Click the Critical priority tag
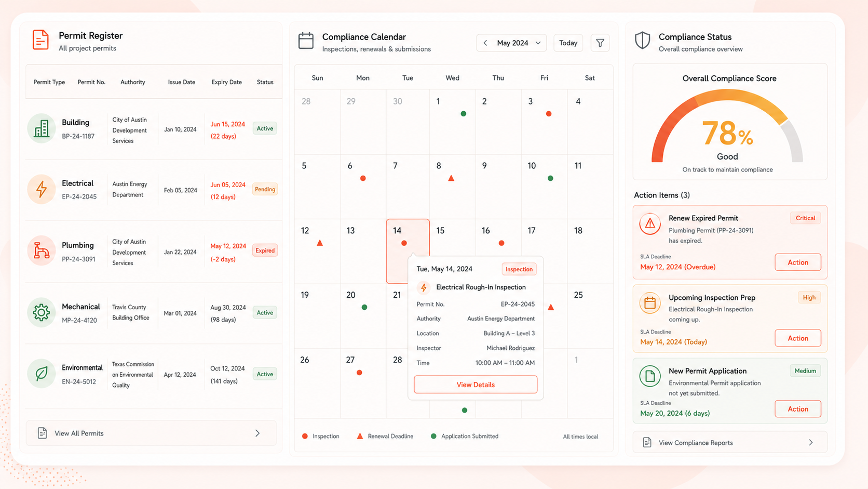 click(805, 218)
